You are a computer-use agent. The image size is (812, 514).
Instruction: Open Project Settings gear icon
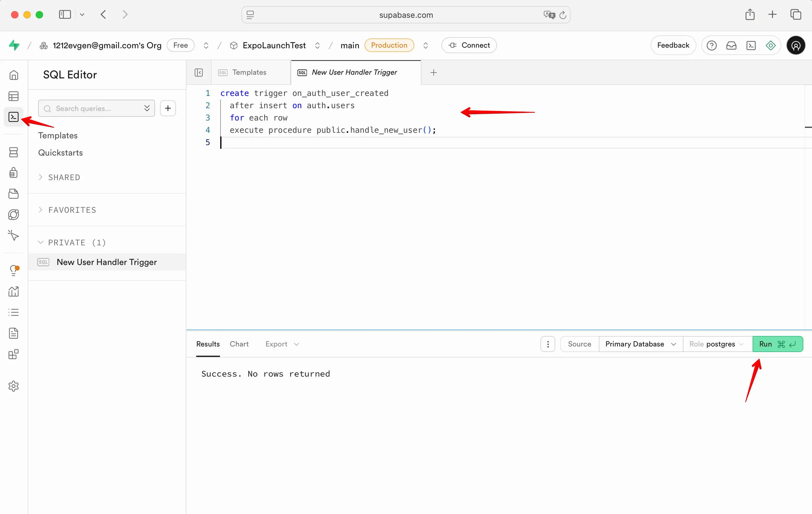pyautogui.click(x=14, y=386)
